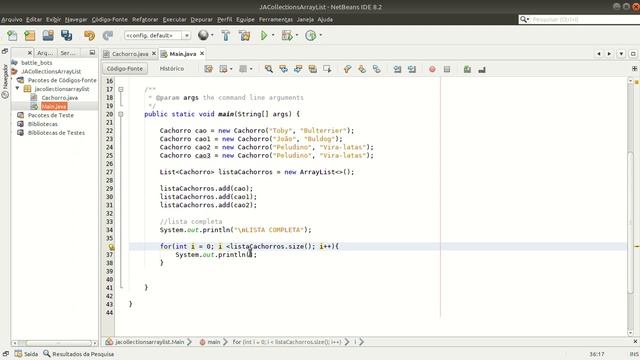Click the Redo toolbar icon
Image resolution: width=640 pixels, height=360 pixels.
107,36
